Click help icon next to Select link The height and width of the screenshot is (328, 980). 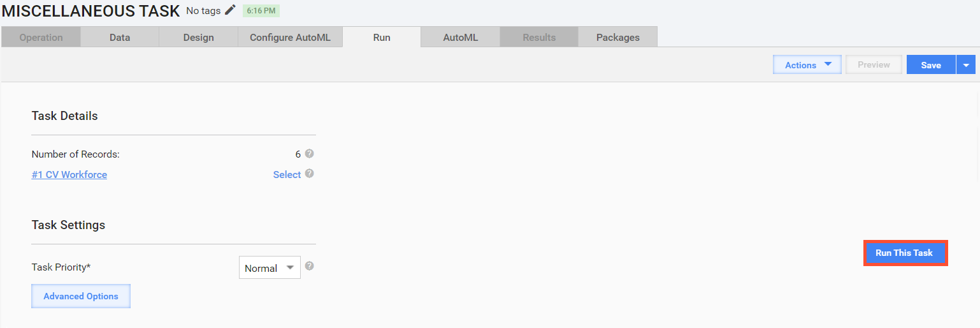[x=309, y=174]
